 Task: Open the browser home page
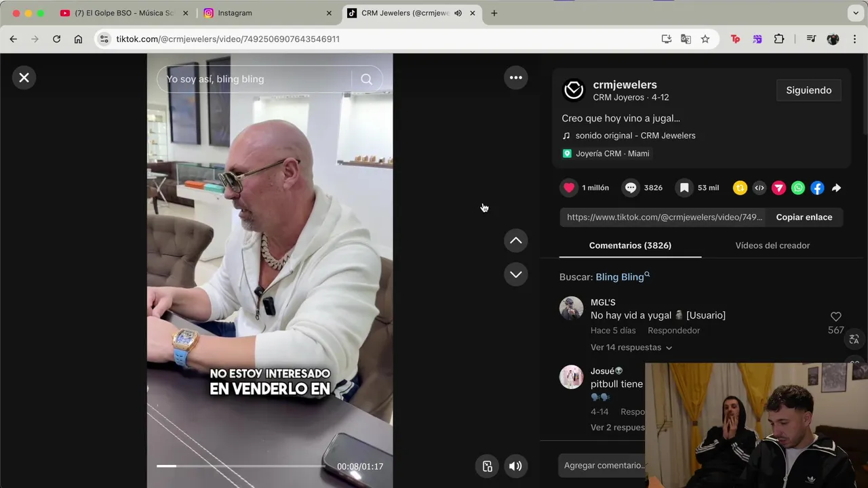point(78,39)
